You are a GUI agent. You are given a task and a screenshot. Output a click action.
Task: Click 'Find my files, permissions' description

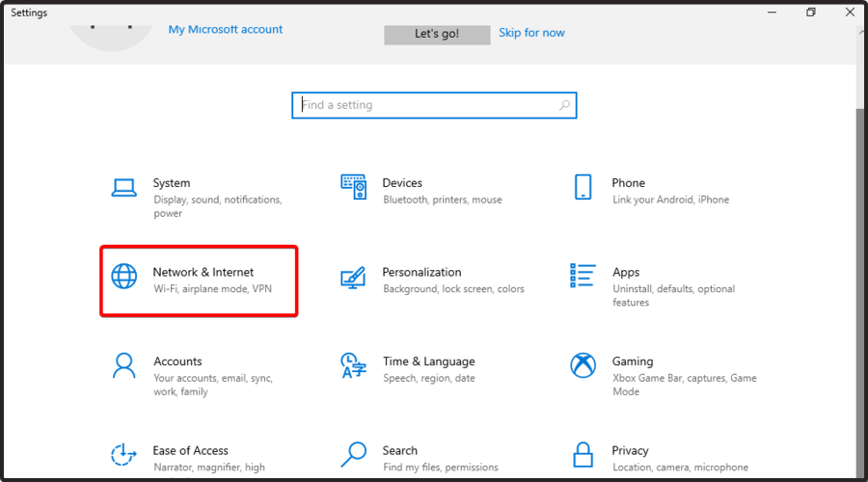point(441,468)
